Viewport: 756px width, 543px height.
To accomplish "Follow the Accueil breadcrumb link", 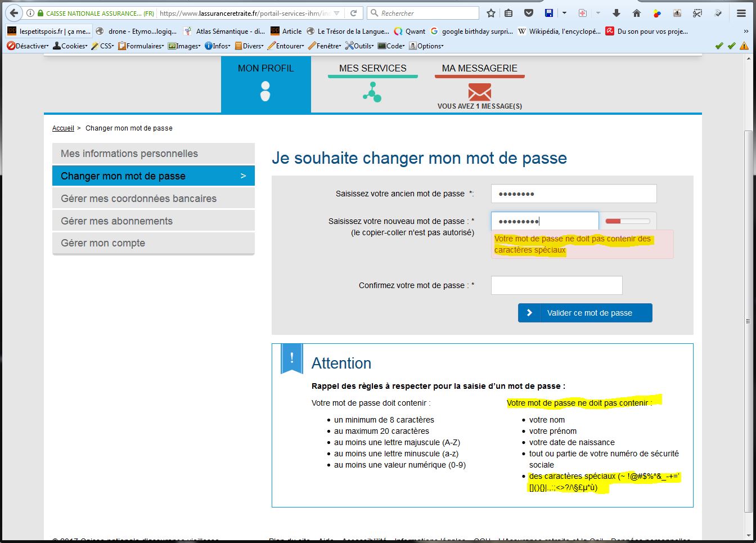I will [63, 128].
